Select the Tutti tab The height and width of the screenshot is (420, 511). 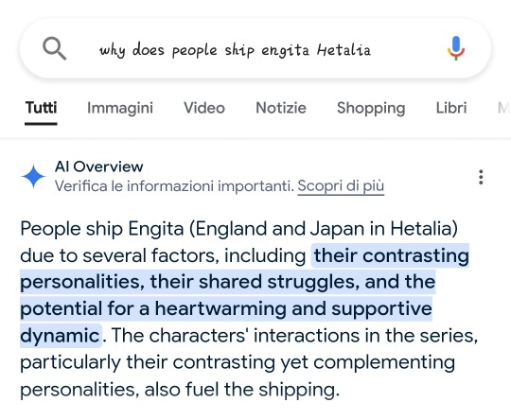click(41, 108)
